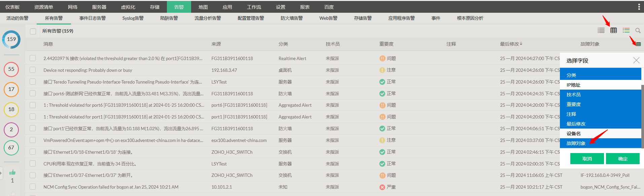Filter by the 159 total alarms circle
The height and width of the screenshot is (196, 644).
(11, 39)
